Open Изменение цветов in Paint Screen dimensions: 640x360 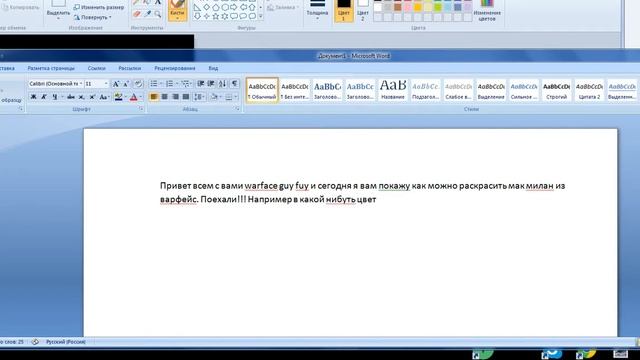(487, 11)
